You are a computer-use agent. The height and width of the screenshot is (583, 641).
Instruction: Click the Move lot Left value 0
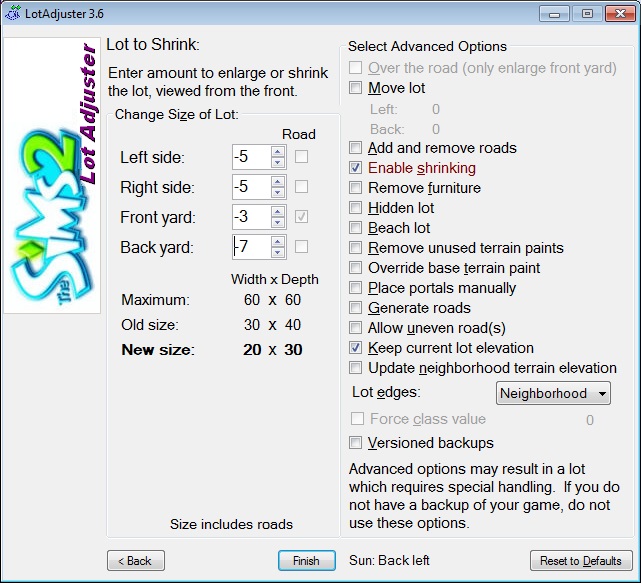coord(436,109)
